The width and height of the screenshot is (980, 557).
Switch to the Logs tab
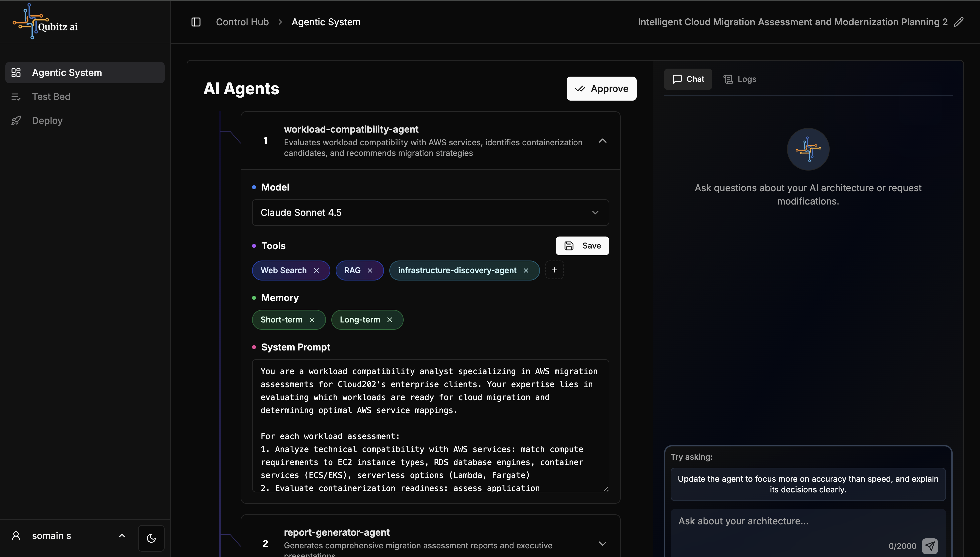[x=740, y=79]
